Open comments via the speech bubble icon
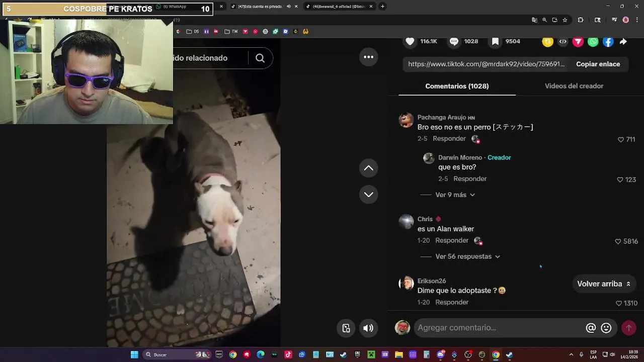Image resolution: width=644 pixels, height=362 pixels. (454, 41)
